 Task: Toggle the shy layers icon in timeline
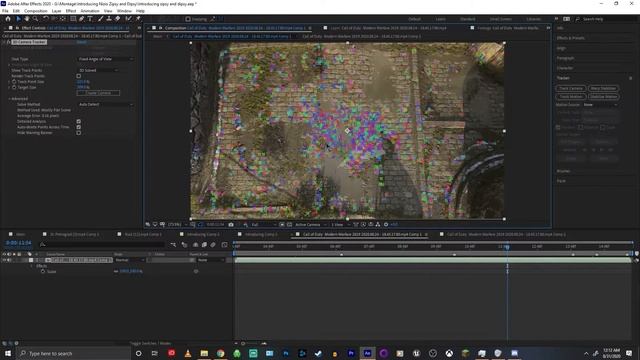[196, 244]
